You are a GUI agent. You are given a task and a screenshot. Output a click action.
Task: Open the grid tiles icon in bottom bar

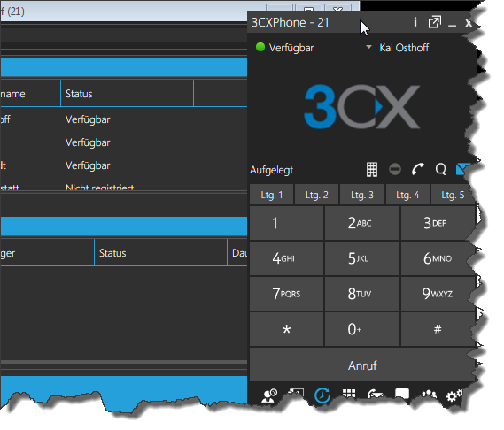coord(349,394)
